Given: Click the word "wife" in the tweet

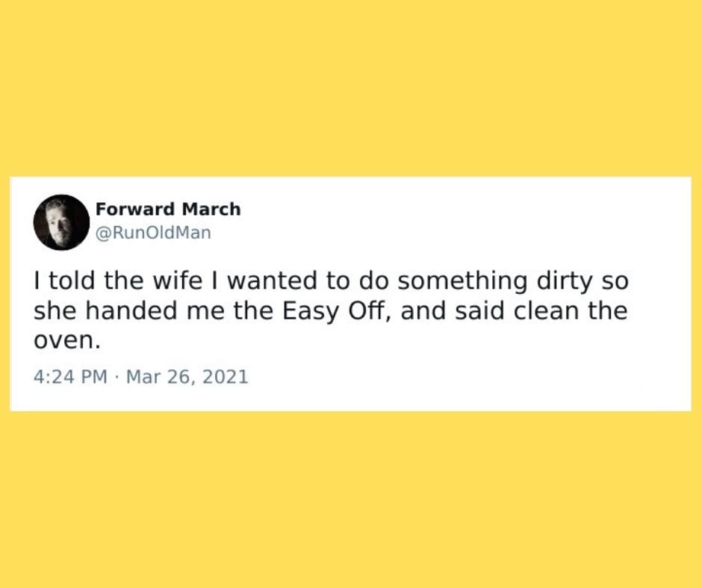Looking at the screenshot, I should (x=178, y=281).
